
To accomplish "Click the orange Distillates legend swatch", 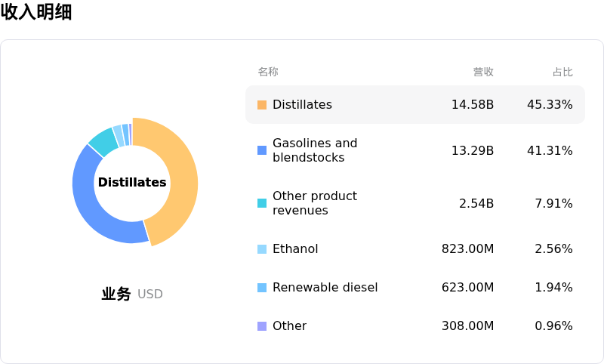I will [x=262, y=105].
